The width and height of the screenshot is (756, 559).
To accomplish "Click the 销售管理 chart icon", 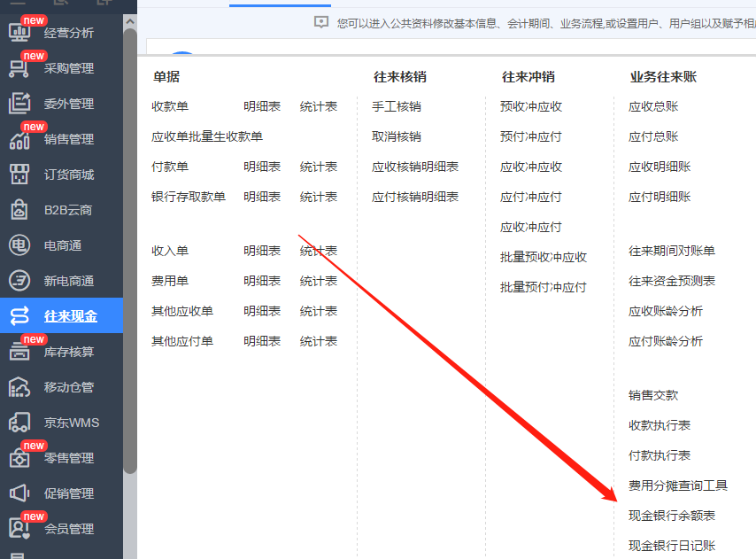I will coord(19,139).
